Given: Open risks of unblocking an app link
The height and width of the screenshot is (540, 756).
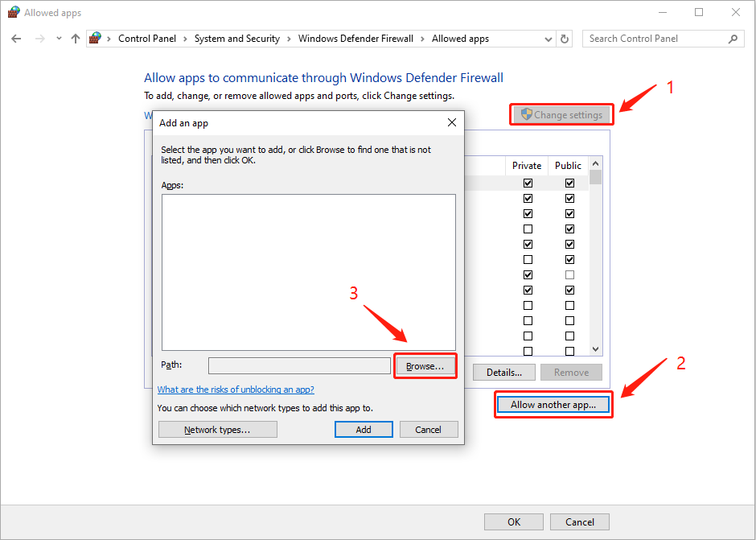Looking at the screenshot, I should (x=236, y=390).
